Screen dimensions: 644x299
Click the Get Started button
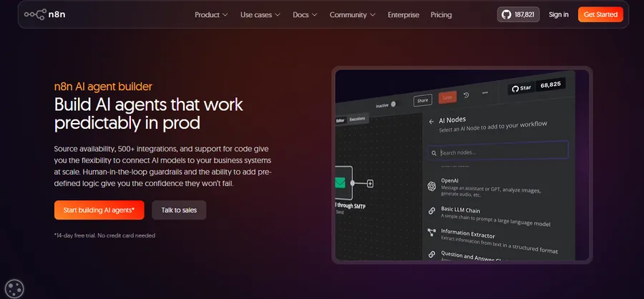tap(600, 14)
